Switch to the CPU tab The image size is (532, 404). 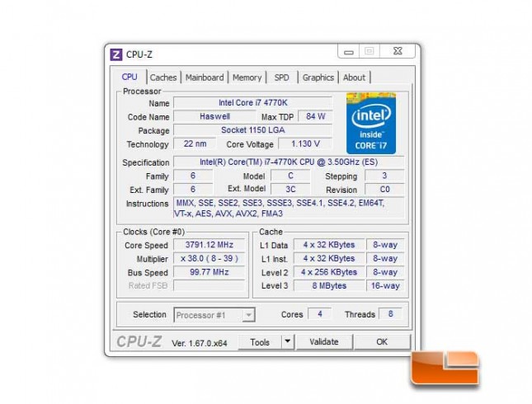[x=129, y=77]
